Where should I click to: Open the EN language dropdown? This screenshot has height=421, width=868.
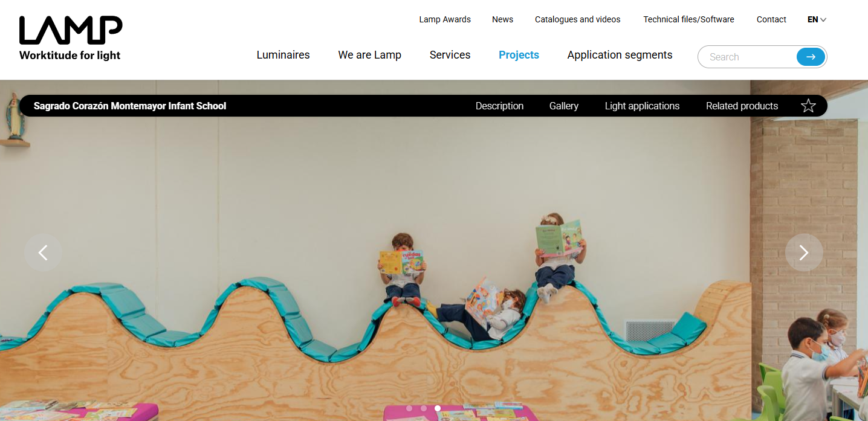[x=817, y=19]
